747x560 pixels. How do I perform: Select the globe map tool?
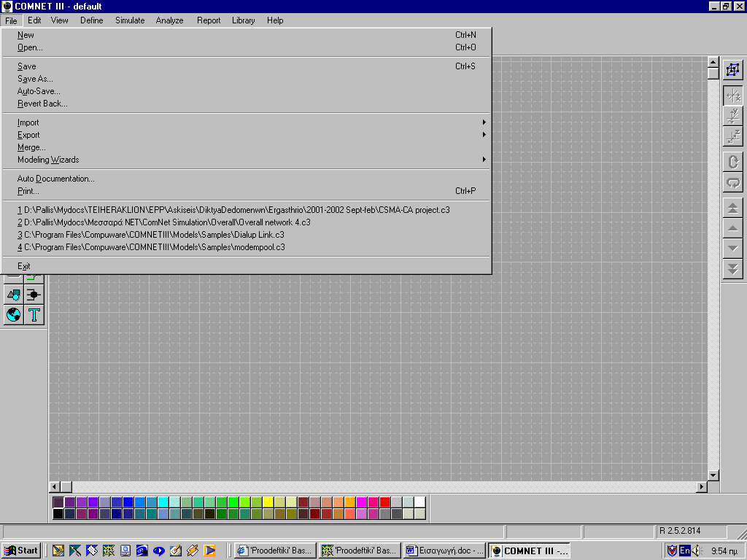(14, 315)
